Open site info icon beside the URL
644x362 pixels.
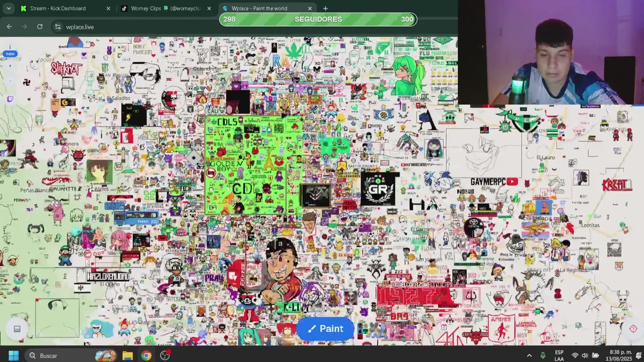pyautogui.click(x=58, y=27)
